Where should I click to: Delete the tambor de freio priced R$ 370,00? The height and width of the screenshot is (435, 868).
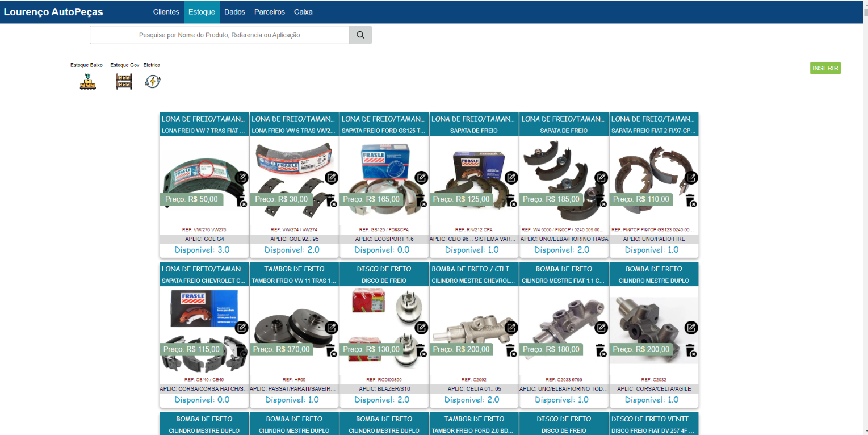[331, 350]
